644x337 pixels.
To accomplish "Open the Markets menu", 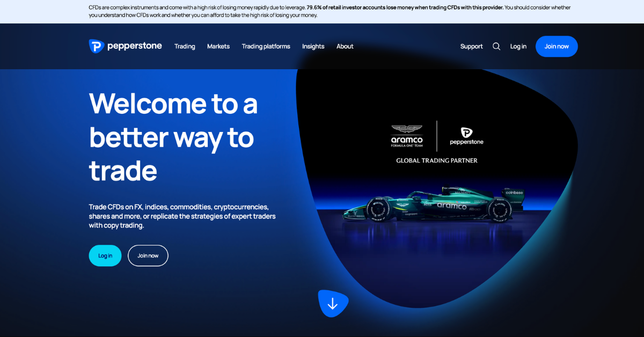I will pyautogui.click(x=218, y=46).
